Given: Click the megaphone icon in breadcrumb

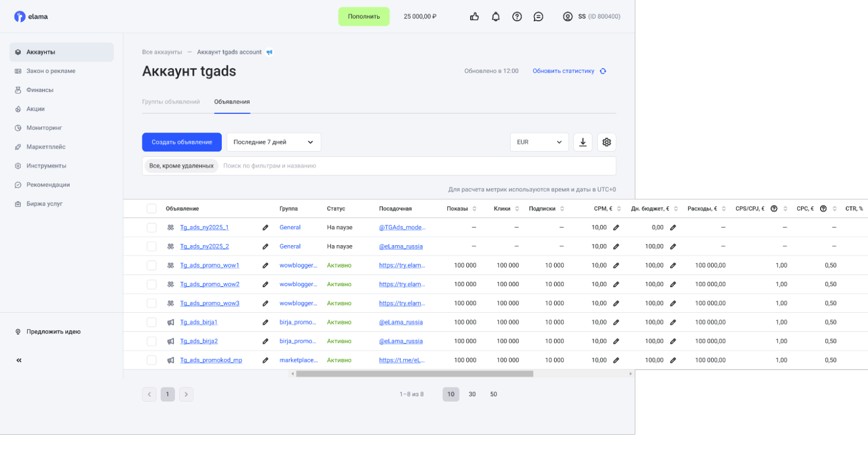Looking at the screenshot, I should (x=269, y=52).
